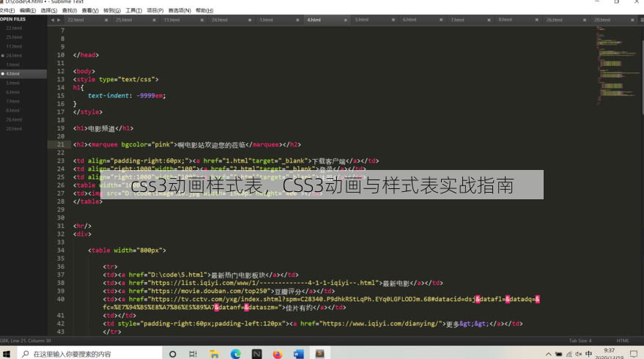Click the Tab Size: 4 status entry
The image size is (644, 359).
click(580, 341)
